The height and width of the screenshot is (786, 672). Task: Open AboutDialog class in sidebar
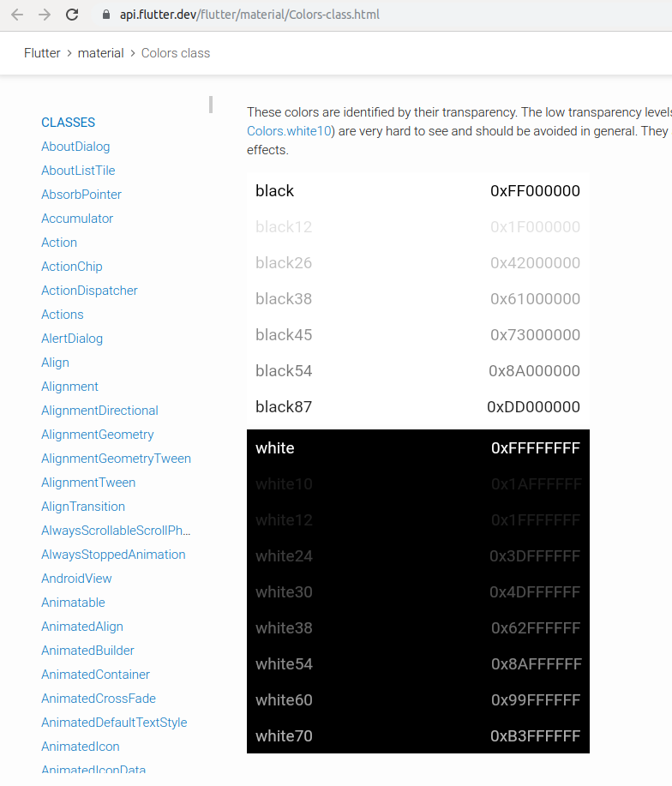[x=75, y=147]
